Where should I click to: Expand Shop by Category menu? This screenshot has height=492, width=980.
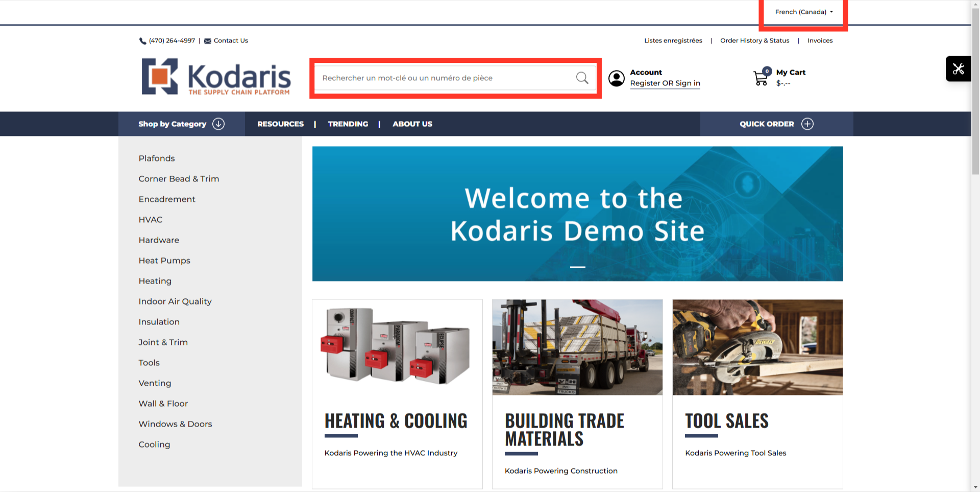181,124
